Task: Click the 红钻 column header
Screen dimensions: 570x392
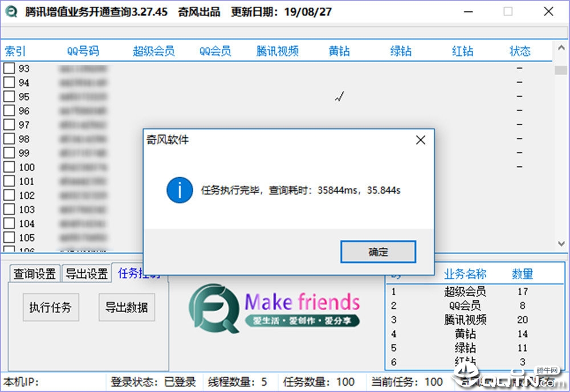Action: (x=462, y=51)
